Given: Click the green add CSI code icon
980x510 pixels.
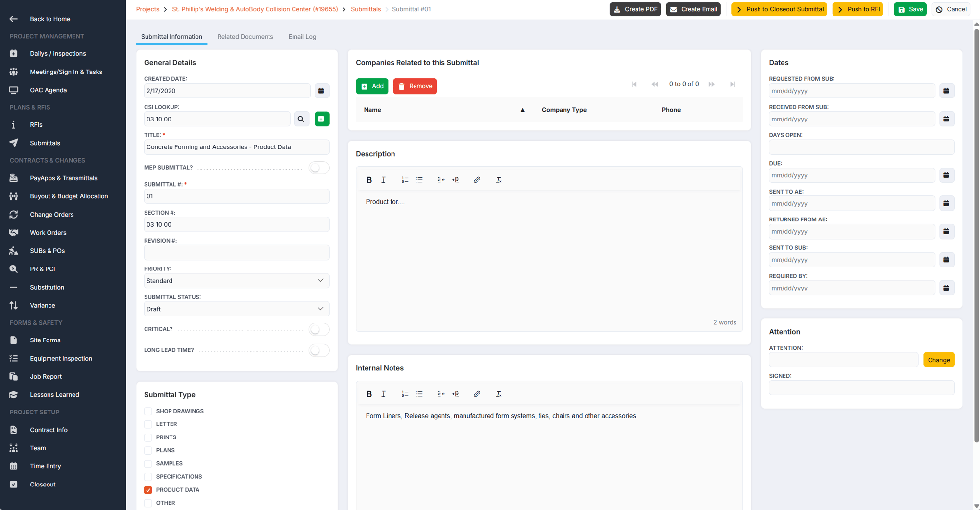Looking at the screenshot, I should [321, 119].
